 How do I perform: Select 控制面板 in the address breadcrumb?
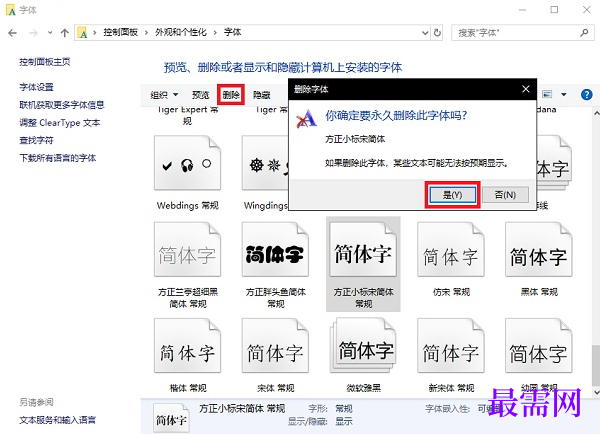coord(120,32)
